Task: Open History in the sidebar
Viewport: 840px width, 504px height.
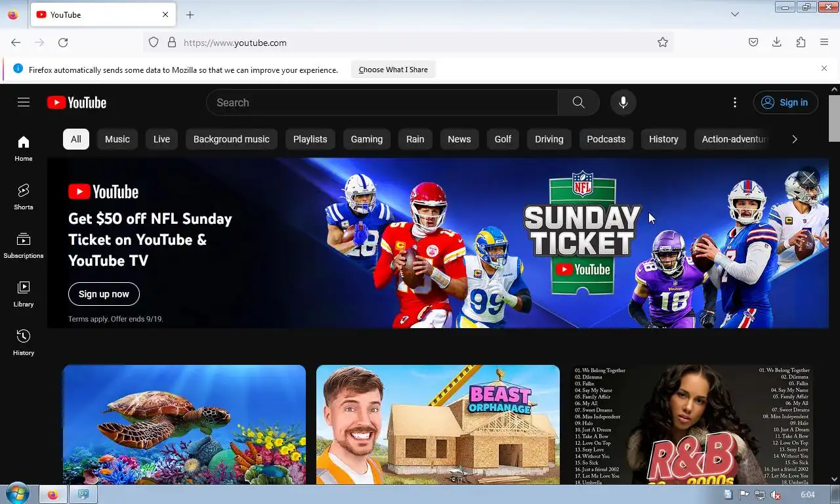Action: (x=24, y=343)
